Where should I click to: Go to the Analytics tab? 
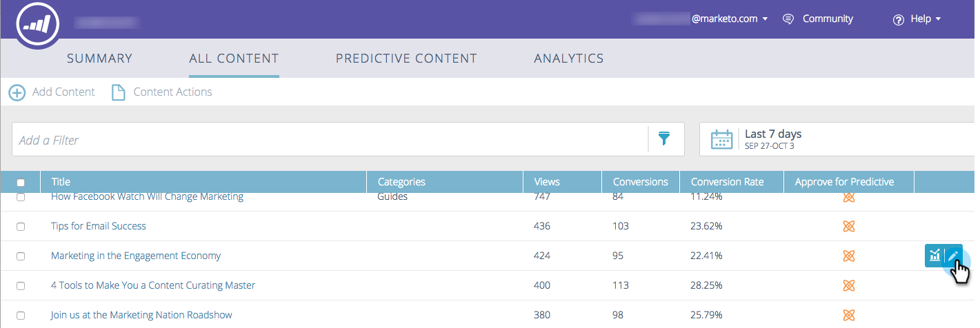[x=569, y=59]
